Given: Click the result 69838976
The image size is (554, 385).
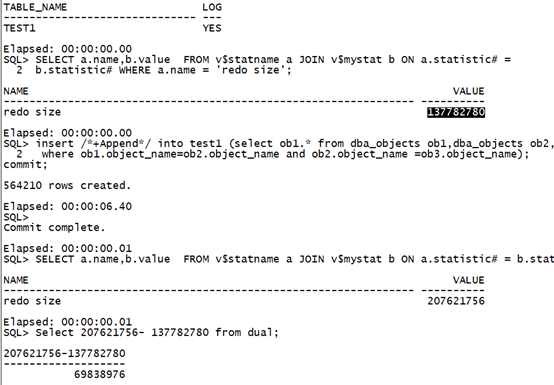Looking at the screenshot, I should 100,374.
